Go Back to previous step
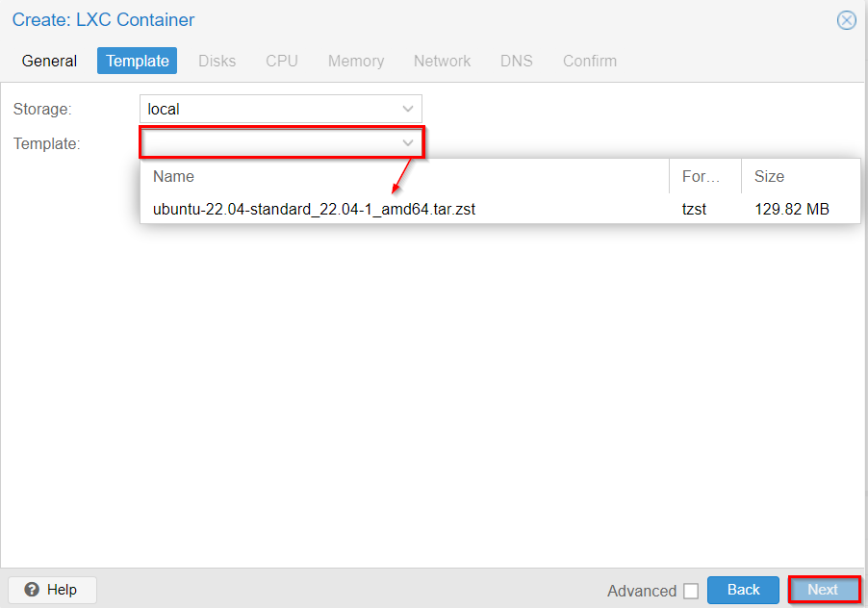The height and width of the screenshot is (608, 868). [x=743, y=590]
